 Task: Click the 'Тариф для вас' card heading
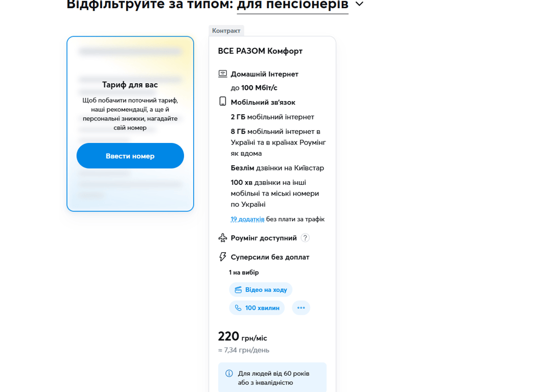130,85
